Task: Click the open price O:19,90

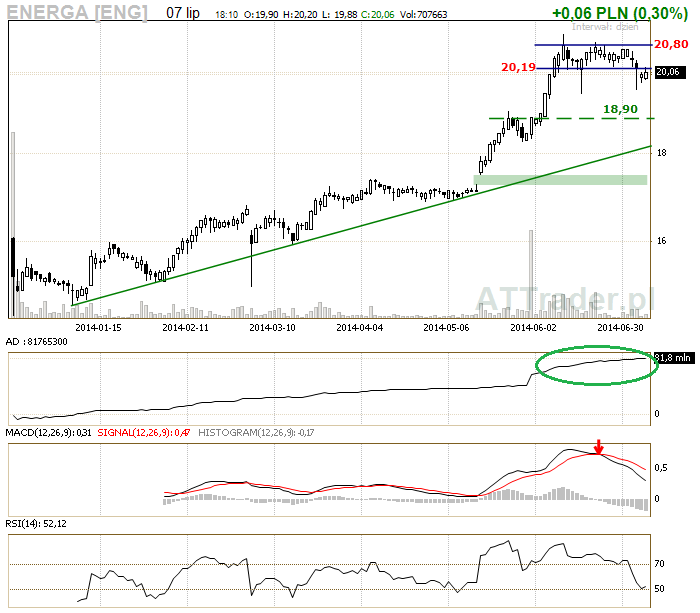Action: (x=261, y=15)
